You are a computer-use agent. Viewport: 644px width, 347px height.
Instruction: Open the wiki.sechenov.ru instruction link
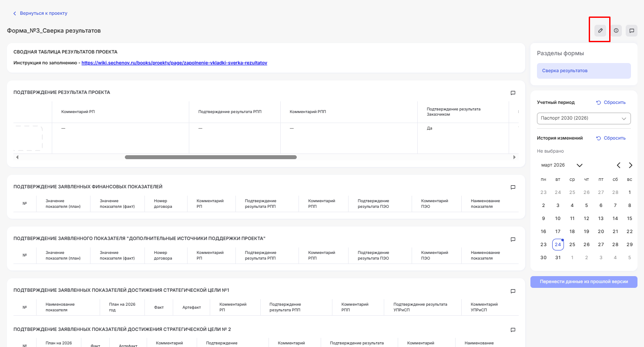coord(174,63)
